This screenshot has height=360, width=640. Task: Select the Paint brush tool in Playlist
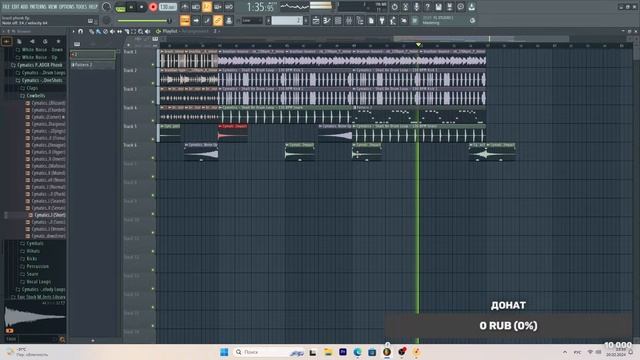click(x=98, y=31)
